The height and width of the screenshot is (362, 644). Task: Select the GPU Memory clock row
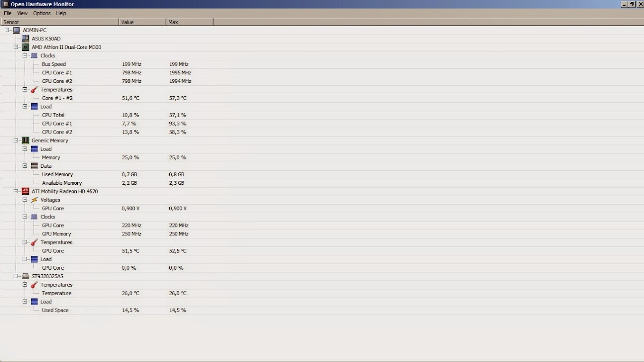[322, 234]
